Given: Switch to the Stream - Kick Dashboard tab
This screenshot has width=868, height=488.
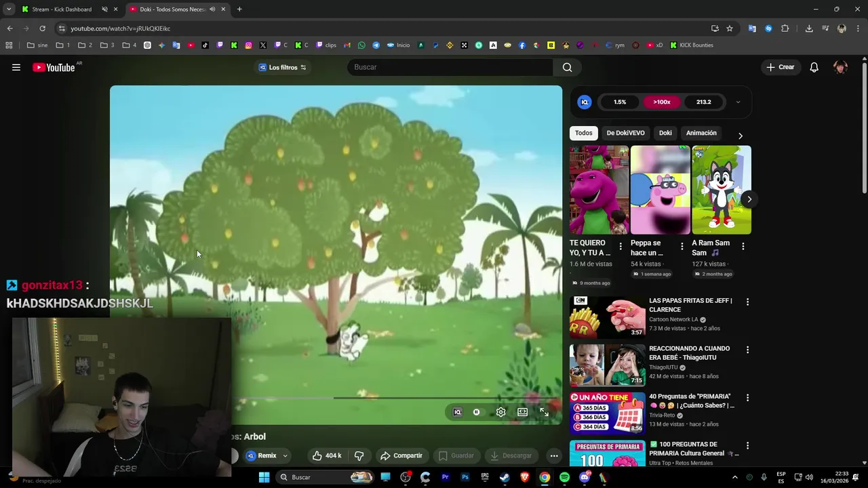Looking at the screenshot, I should tap(61, 9).
